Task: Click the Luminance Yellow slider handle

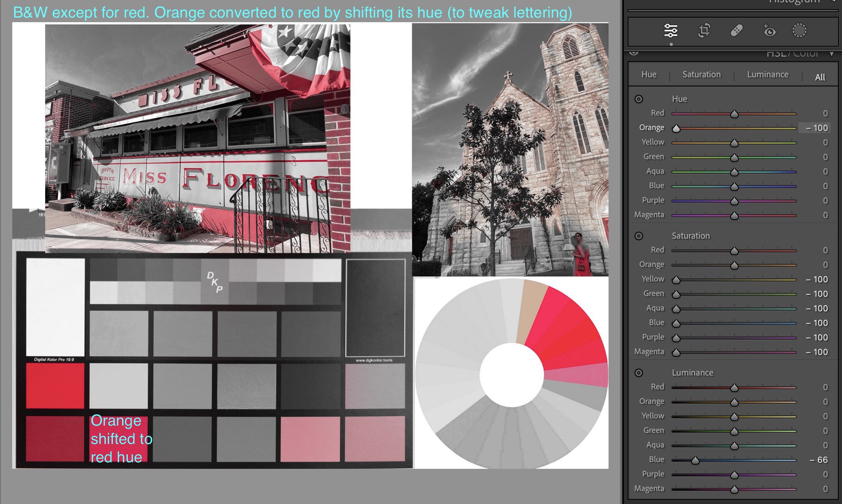Action: (734, 417)
